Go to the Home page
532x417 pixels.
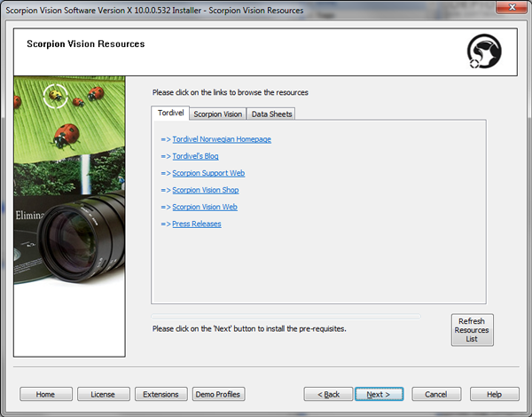(46, 394)
